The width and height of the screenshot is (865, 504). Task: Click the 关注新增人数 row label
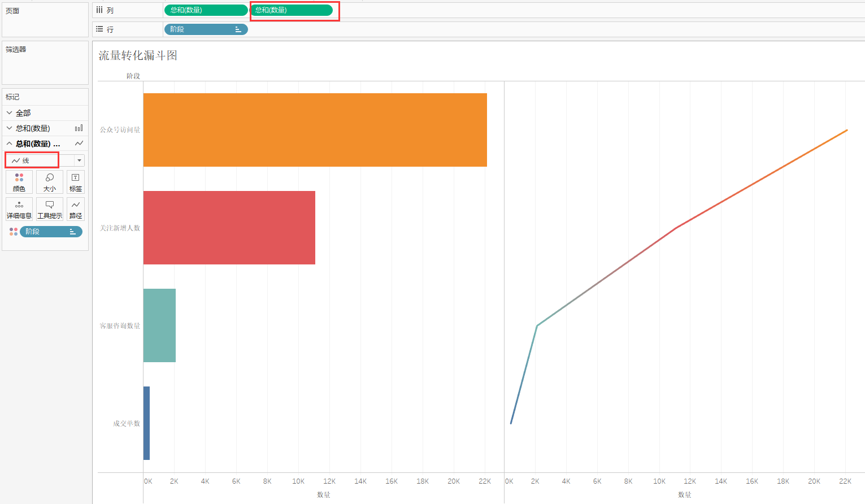pos(120,228)
